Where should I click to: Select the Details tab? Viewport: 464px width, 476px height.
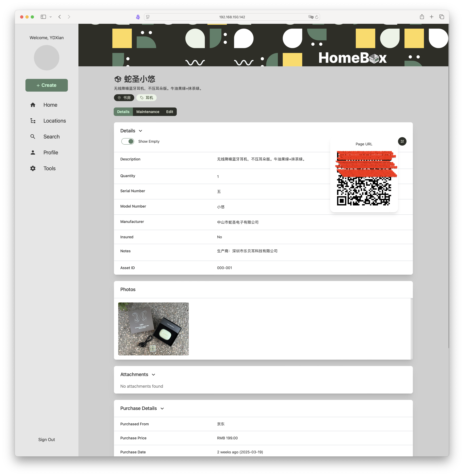(x=123, y=112)
